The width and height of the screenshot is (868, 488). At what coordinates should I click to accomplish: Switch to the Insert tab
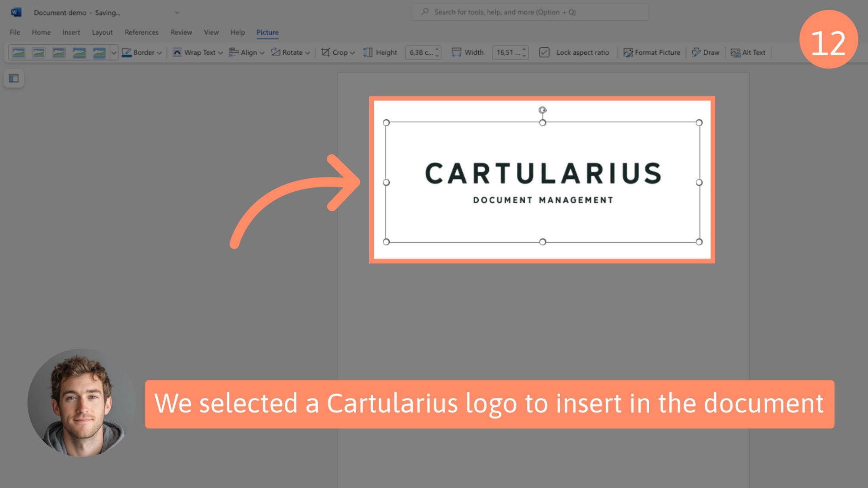pyautogui.click(x=71, y=32)
